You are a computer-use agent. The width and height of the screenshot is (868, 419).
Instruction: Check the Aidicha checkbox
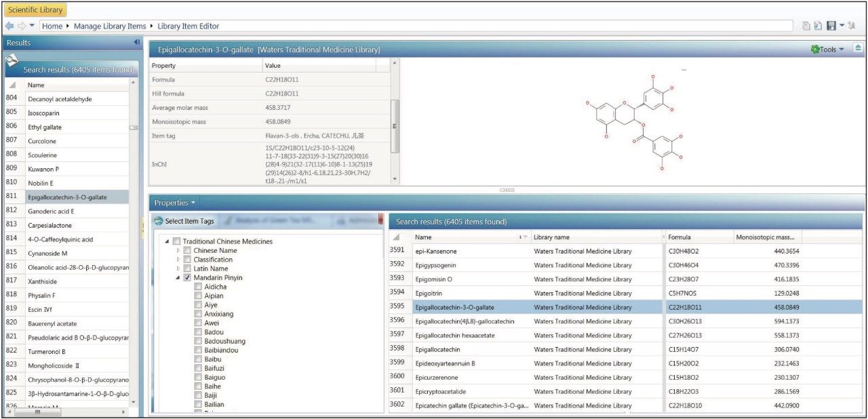[x=198, y=287]
